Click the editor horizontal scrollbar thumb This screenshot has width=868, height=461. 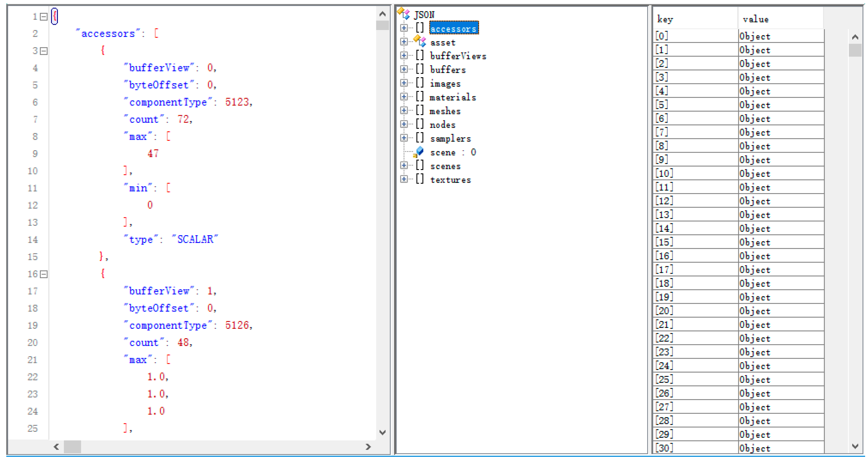[x=72, y=447]
